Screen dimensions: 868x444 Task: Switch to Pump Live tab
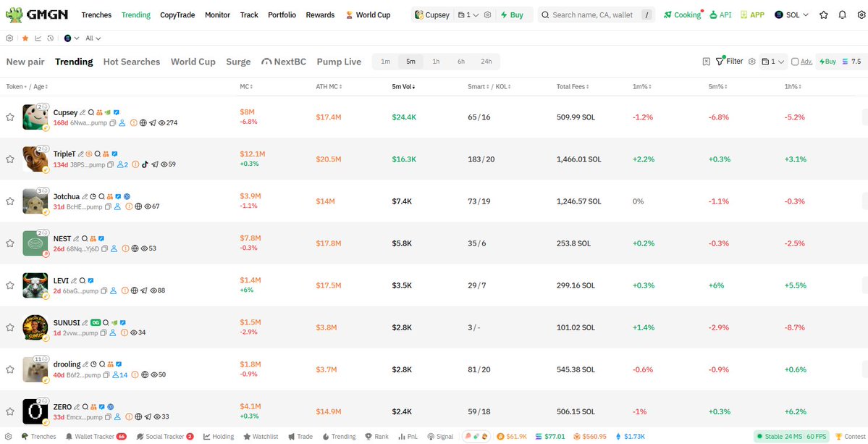(339, 62)
